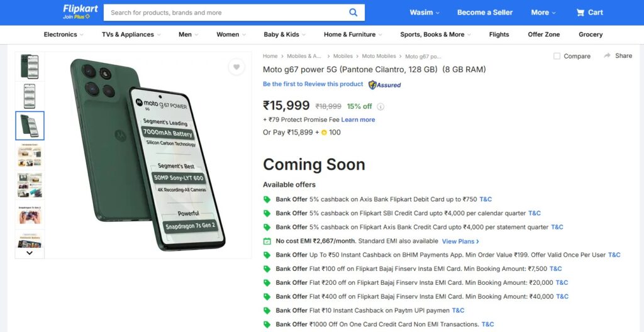Click Moto Mobiles breadcrumb link

(379, 56)
